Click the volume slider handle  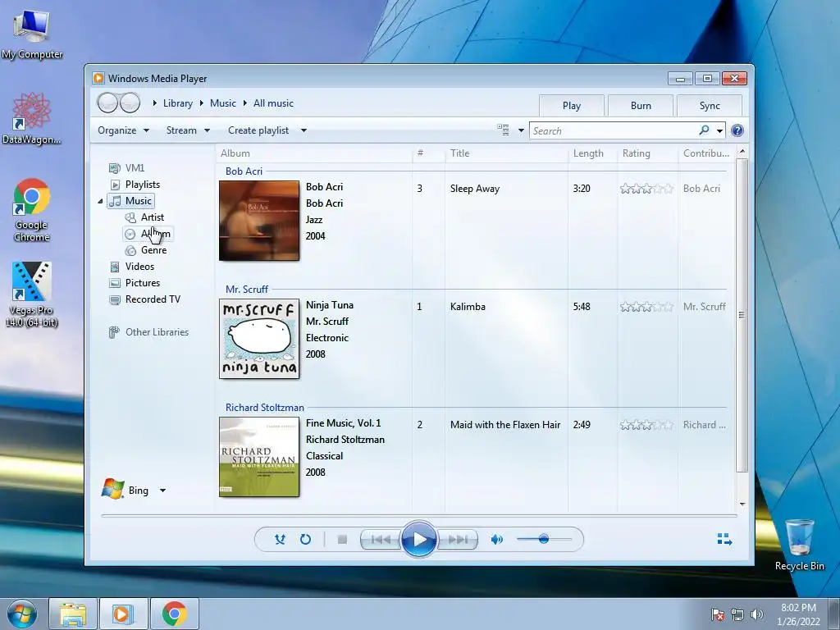pyautogui.click(x=543, y=539)
